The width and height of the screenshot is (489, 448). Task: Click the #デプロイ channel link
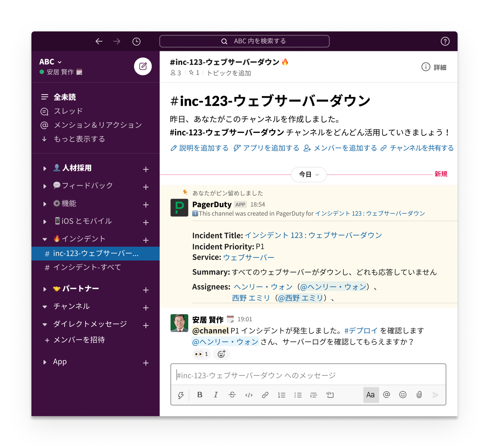coord(361,330)
